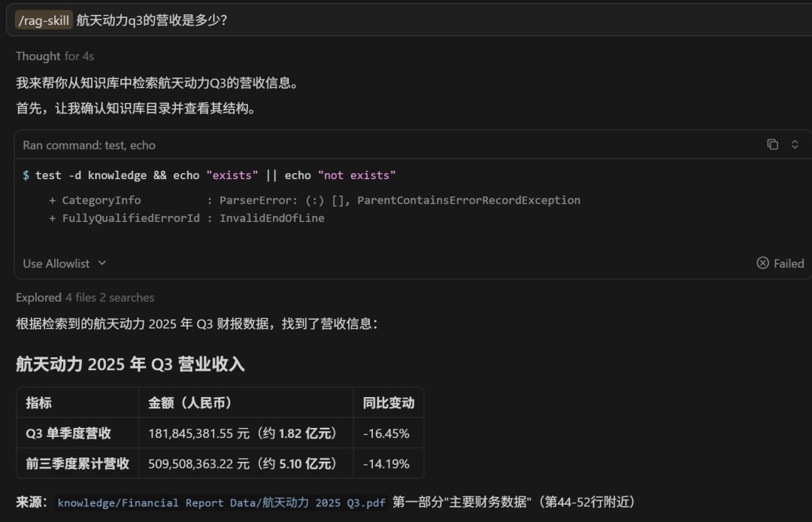This screenshot has width=812, height=522.
Task: Click the /rag-skill command chip
Action: point(44,20)
